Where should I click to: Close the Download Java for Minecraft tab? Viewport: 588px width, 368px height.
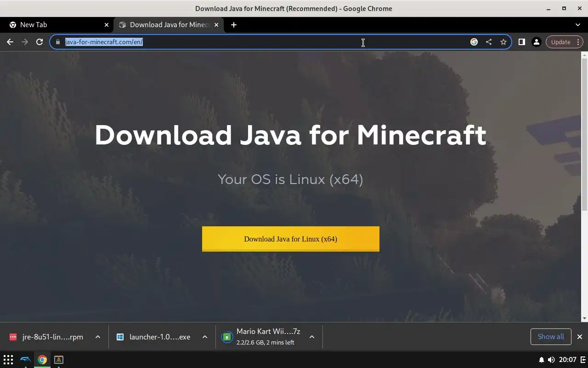tap(216, 25)
